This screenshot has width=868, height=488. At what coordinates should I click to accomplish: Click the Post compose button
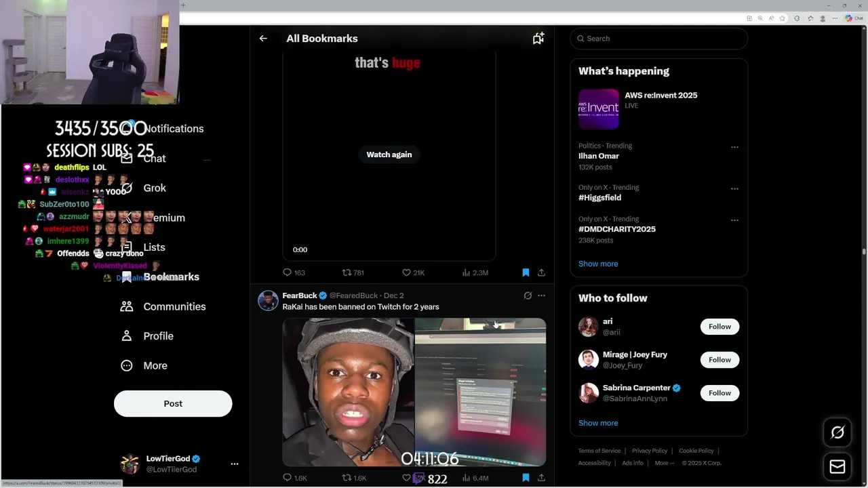173,403
